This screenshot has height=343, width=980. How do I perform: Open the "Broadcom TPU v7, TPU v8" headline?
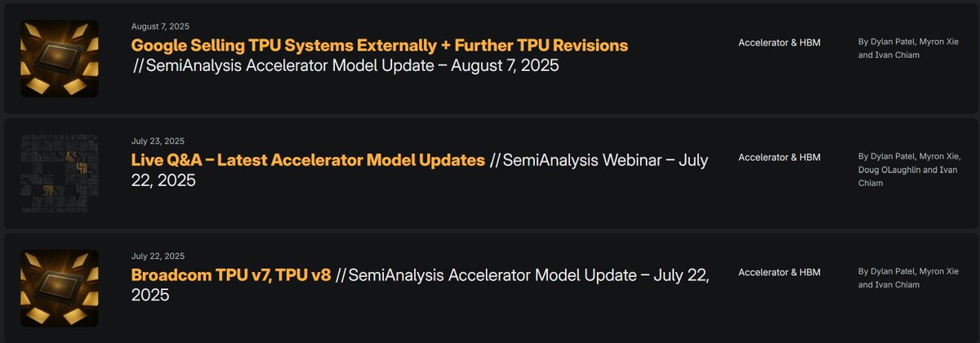[231, 274]
